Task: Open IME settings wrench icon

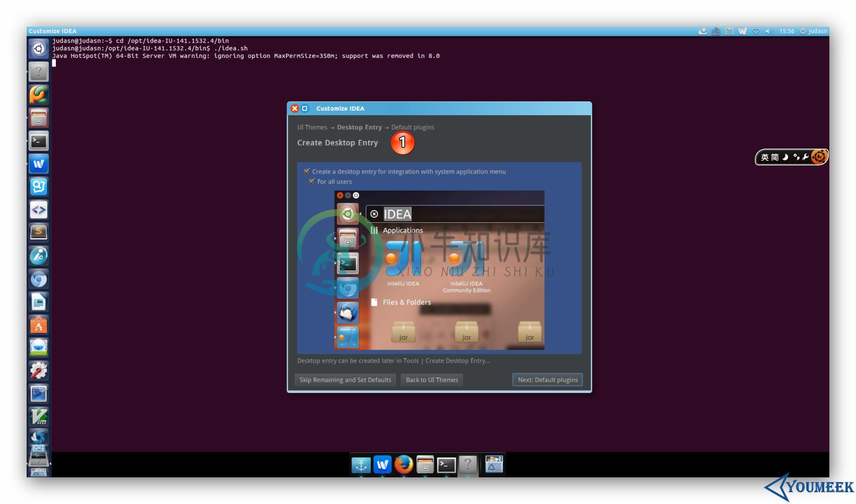Action: tap(805, 157)
